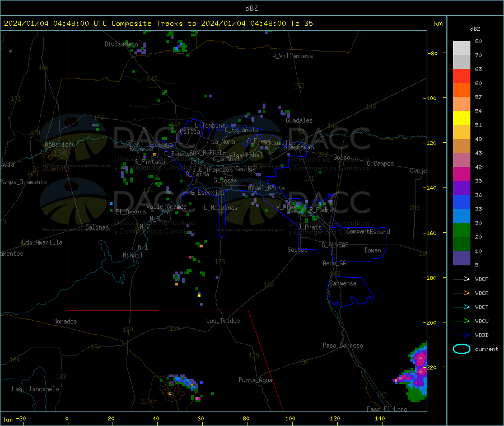Click the Nihuil place label
This screenshot has width=504, height=426.
pyautogui.click(x=133, y=255)
